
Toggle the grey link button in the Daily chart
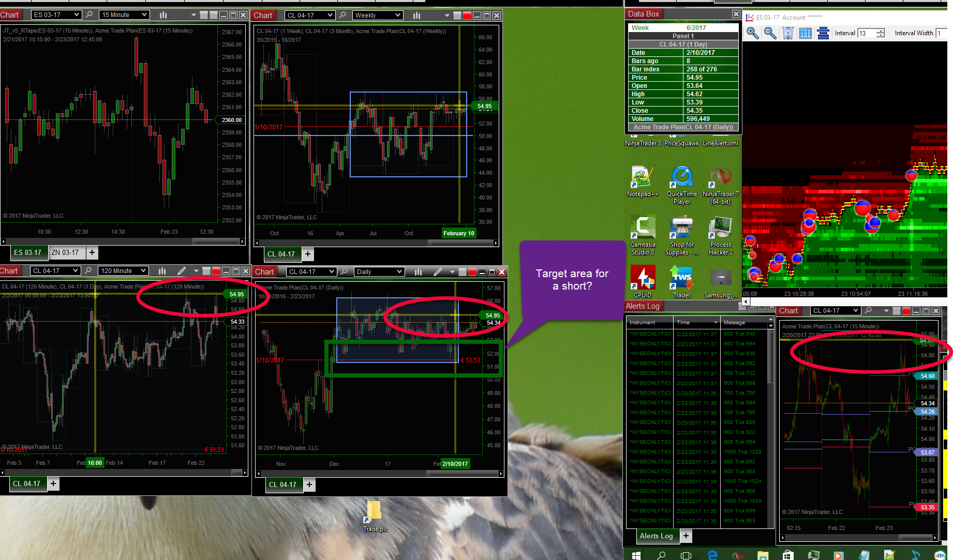click(x=463, y=272)
